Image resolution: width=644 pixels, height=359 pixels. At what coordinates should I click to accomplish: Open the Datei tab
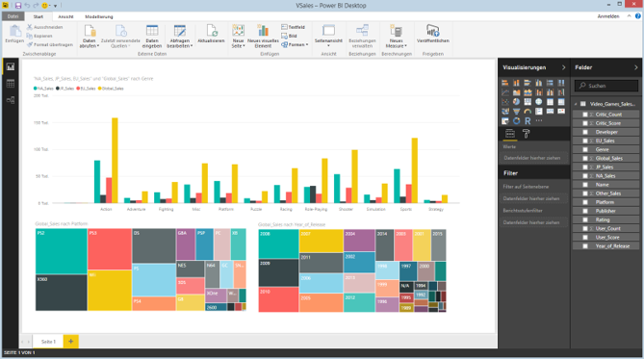point(13,16)
